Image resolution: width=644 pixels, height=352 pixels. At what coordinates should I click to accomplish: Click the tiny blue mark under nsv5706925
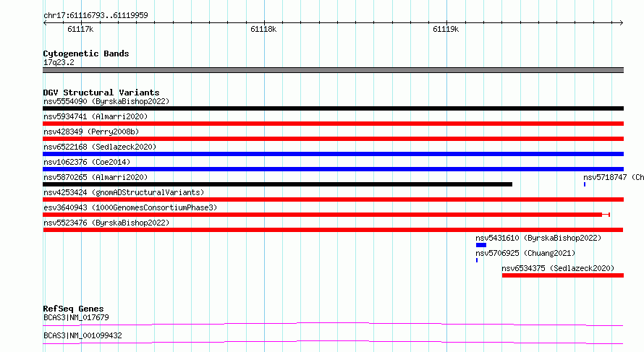pyautogui.click(x=477, y=260)
